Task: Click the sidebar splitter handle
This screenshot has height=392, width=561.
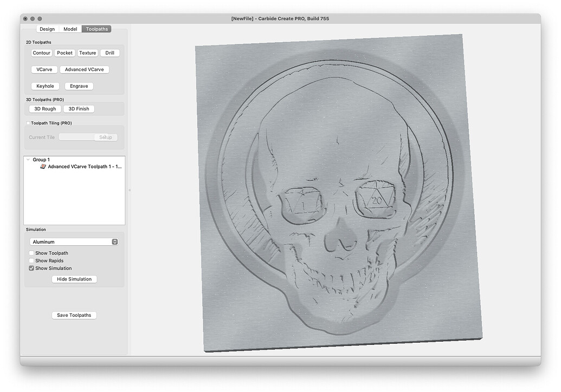Action: 130,190
